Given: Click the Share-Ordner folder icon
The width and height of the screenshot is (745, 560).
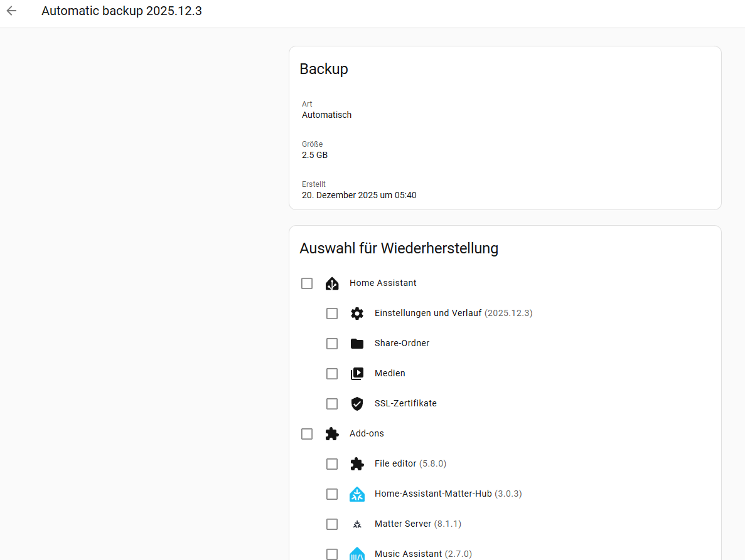Looking at the screenshot, I should click(x=357, y=344).
